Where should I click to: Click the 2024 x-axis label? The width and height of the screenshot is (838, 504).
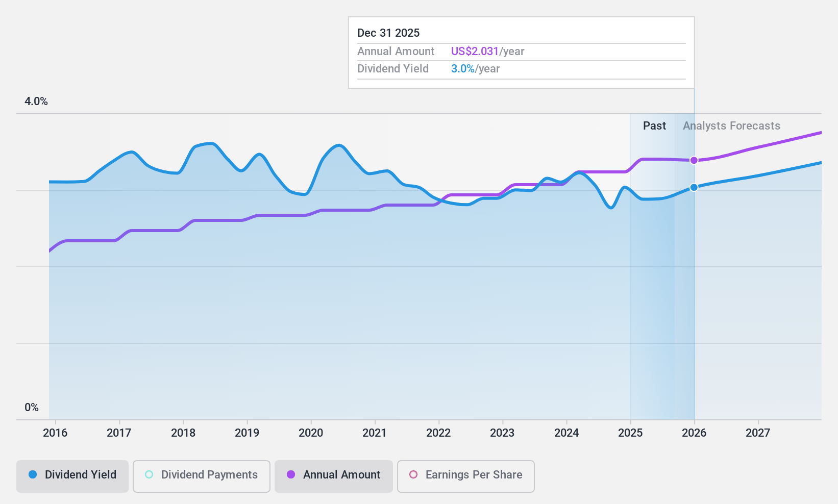tap(566, 433)
